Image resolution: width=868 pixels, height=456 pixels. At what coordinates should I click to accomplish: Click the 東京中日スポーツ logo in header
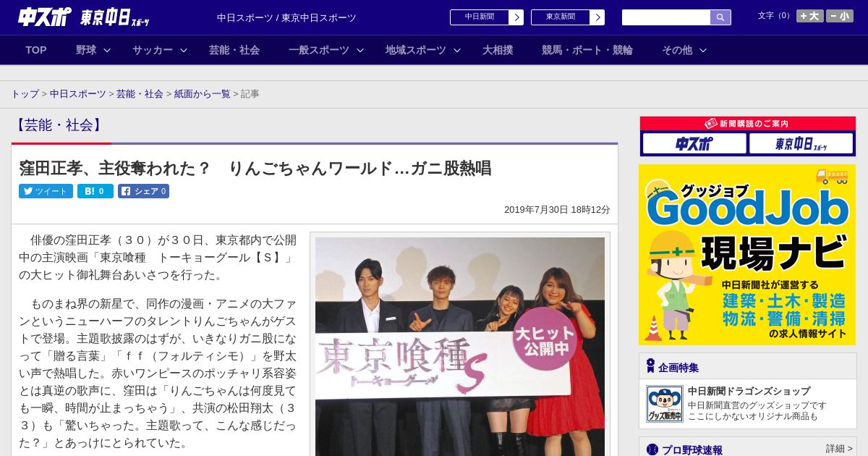115,17
